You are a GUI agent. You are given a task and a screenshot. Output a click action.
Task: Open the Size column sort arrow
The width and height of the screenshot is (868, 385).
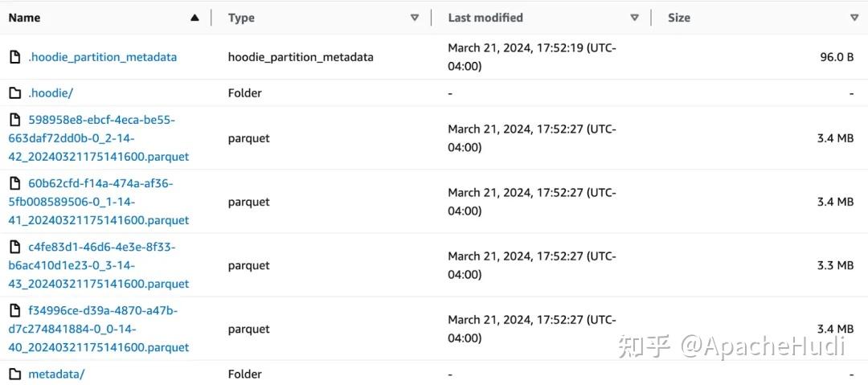coord(854,18)
